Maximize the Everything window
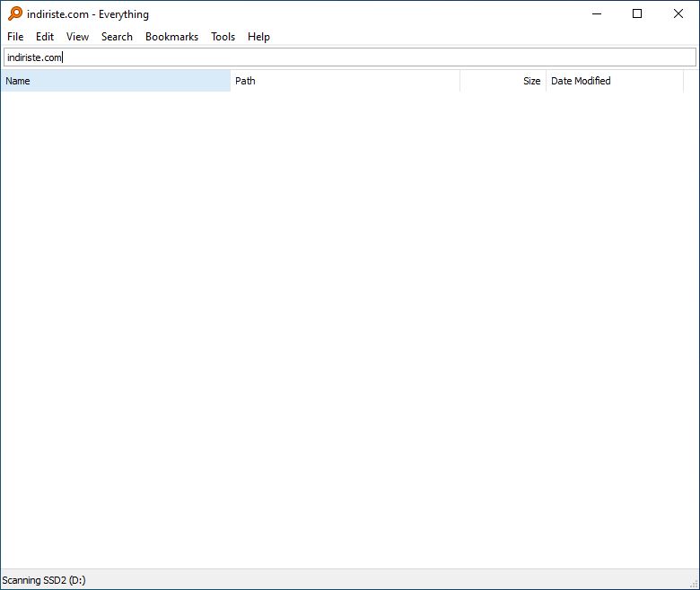The width and height of the screenshot is (700, 590). [637, 13]
